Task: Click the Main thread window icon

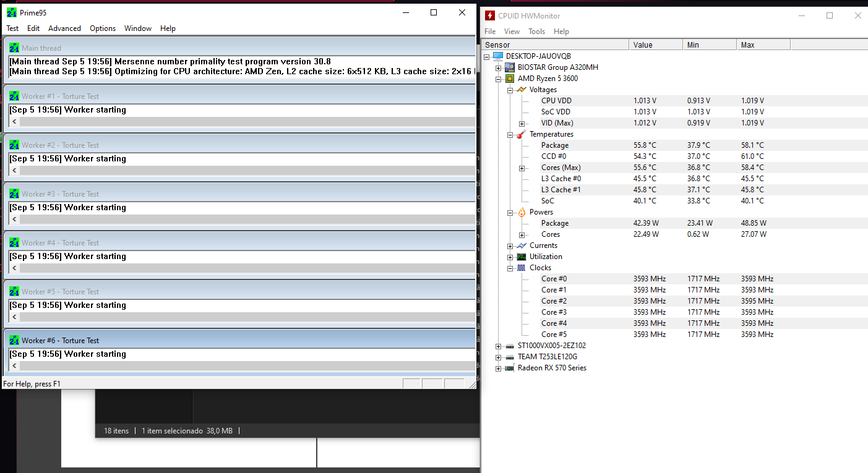Action: 14,48
